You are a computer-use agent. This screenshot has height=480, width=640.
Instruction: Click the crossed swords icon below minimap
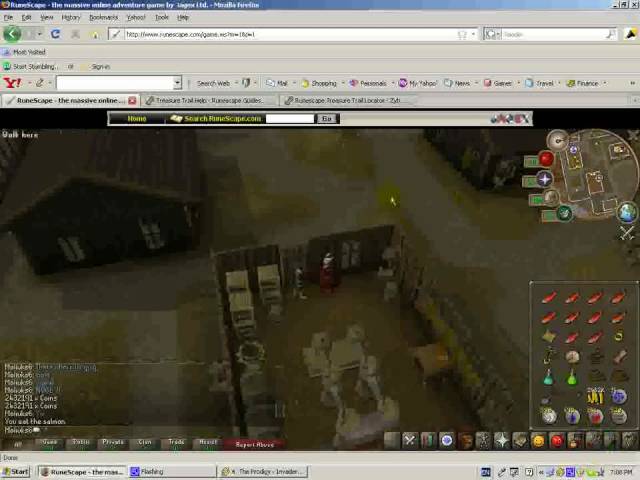point(627,233)
